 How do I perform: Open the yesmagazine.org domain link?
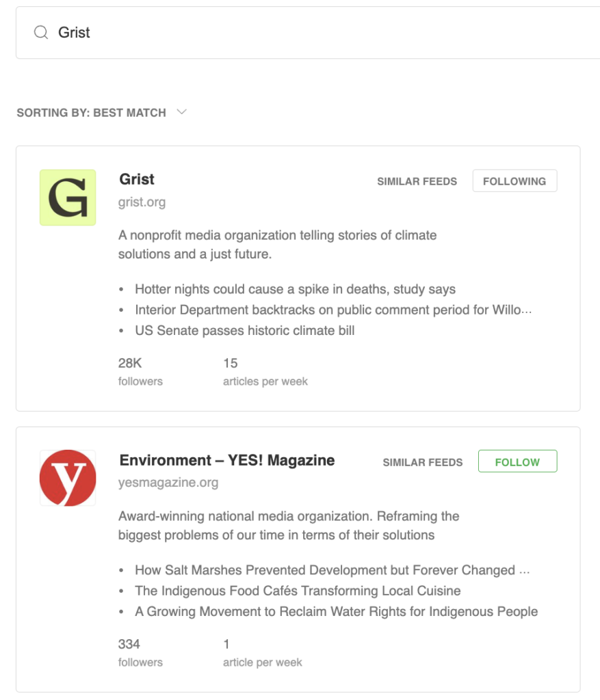(168, 483)
